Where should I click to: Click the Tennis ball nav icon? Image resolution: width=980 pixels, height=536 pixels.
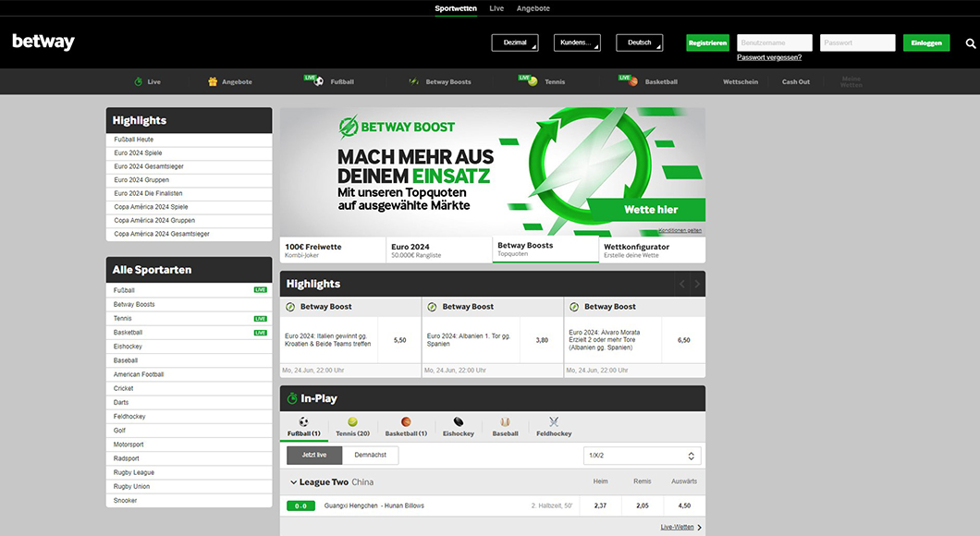click(x=533, y=81)
